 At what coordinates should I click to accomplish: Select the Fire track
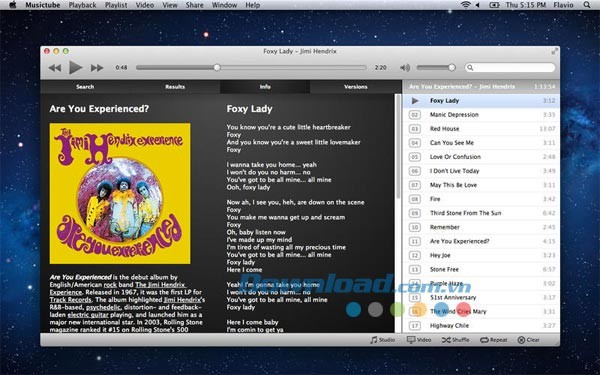pyautogui.click(x=481, y=199)
